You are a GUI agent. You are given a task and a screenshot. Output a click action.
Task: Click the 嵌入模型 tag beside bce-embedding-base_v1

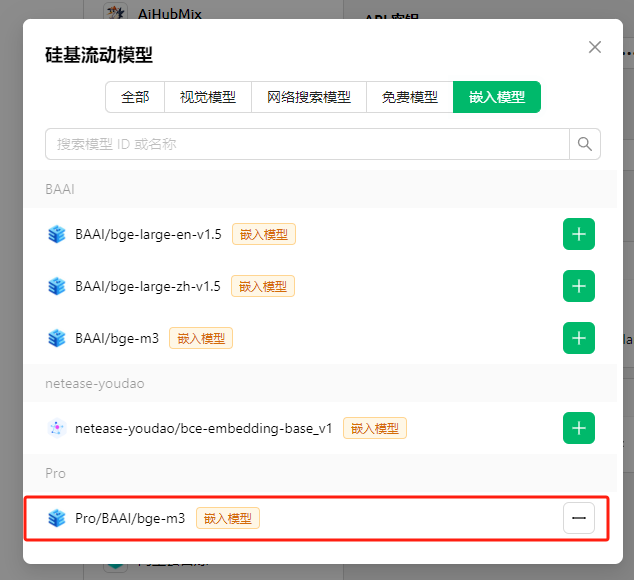[375, 428]
